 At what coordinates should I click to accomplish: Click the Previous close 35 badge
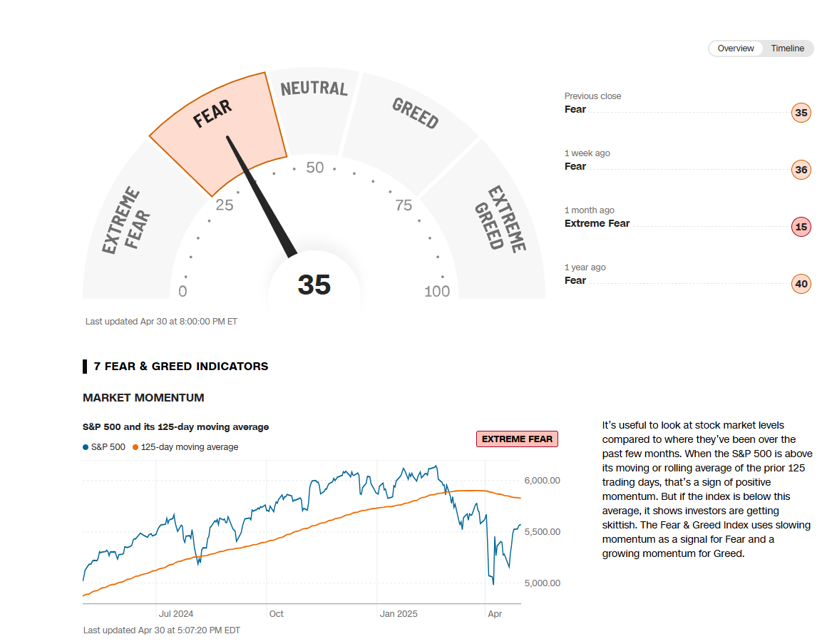801,113
